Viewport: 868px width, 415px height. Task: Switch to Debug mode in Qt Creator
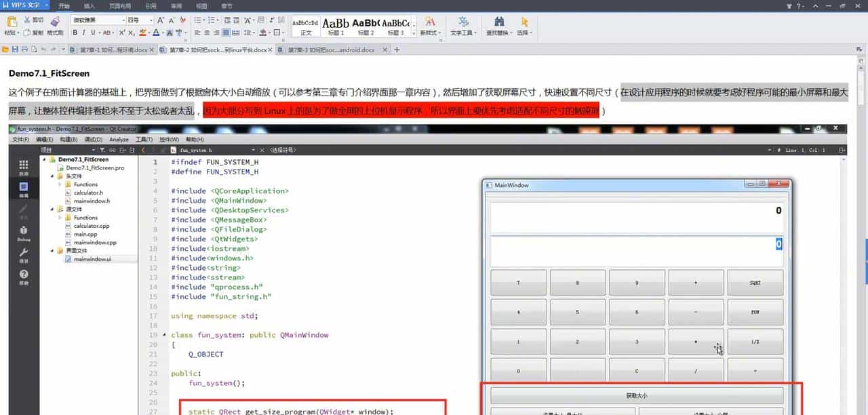(x=24, y=231)
